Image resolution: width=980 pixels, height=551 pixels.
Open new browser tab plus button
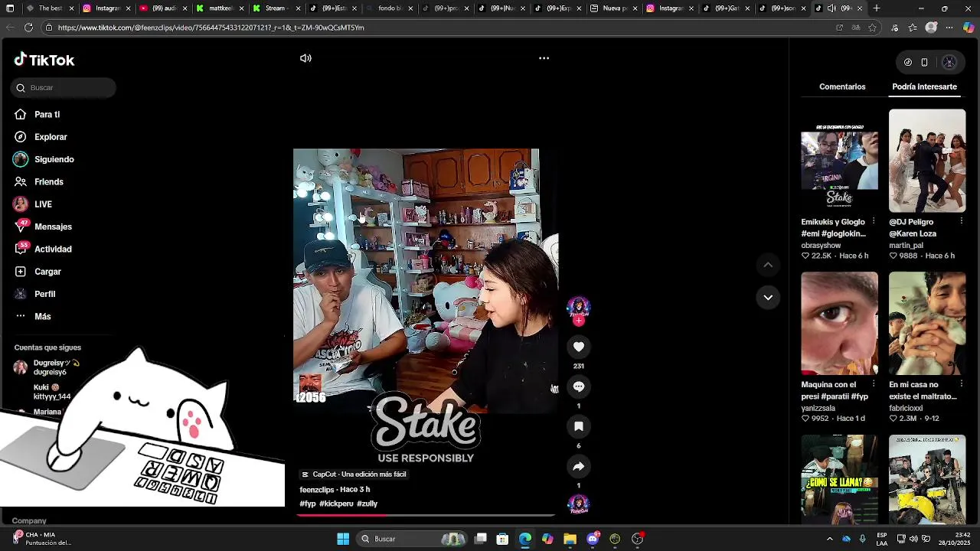click(877, 8)
